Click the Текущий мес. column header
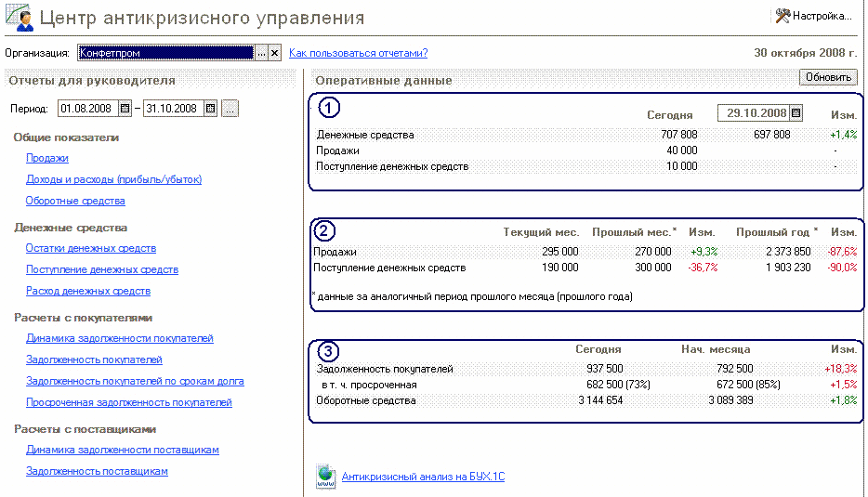The image size is (868, 497). 541,232
